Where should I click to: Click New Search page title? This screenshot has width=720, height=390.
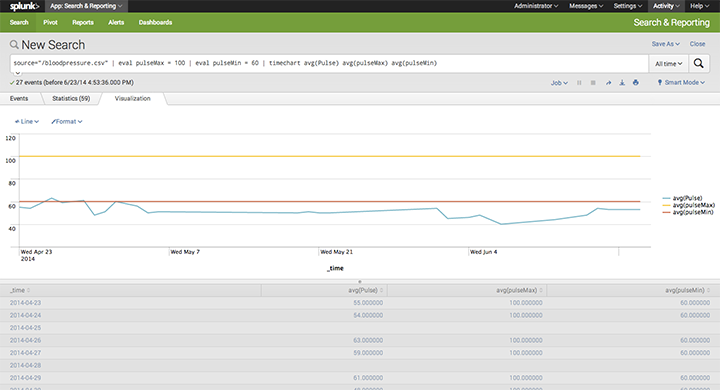click(53, 45)
